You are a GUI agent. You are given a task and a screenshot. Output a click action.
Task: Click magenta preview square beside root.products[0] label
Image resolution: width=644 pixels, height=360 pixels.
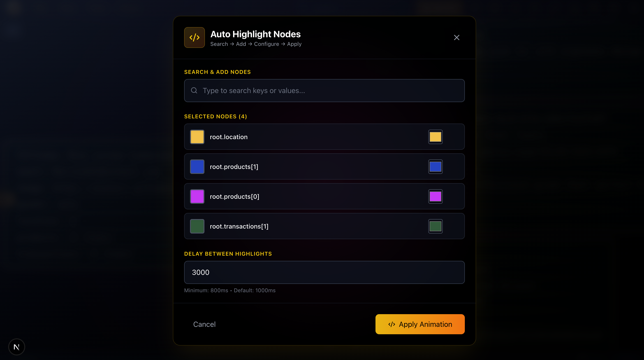tap(197, 196)
